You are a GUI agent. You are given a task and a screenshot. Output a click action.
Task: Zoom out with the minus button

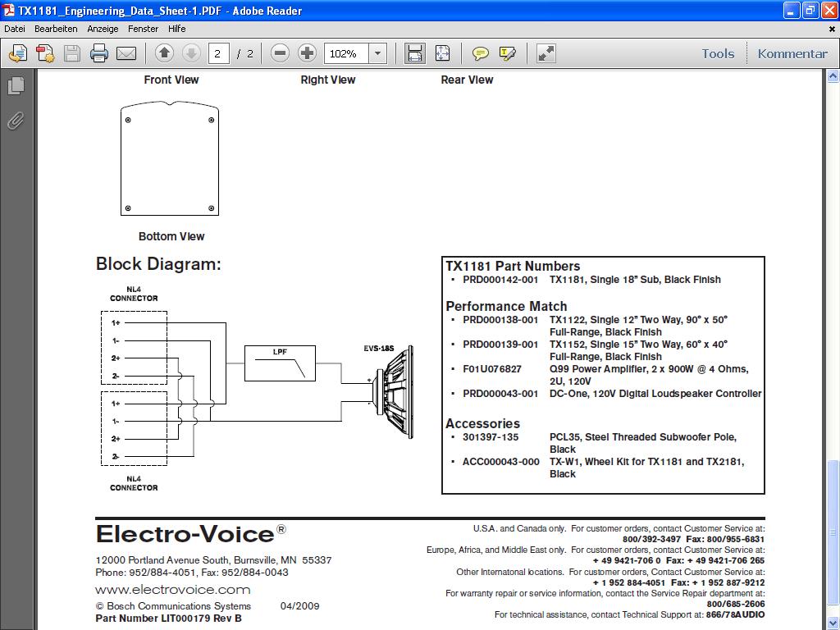pyautogui.click(x=280, y=53)
